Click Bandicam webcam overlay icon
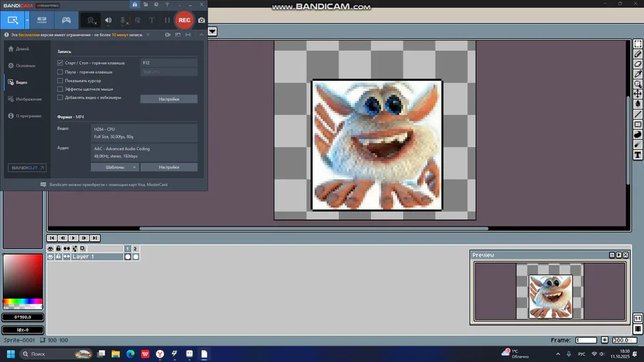Screen dimensions: 644x362 tap(91, 20)
